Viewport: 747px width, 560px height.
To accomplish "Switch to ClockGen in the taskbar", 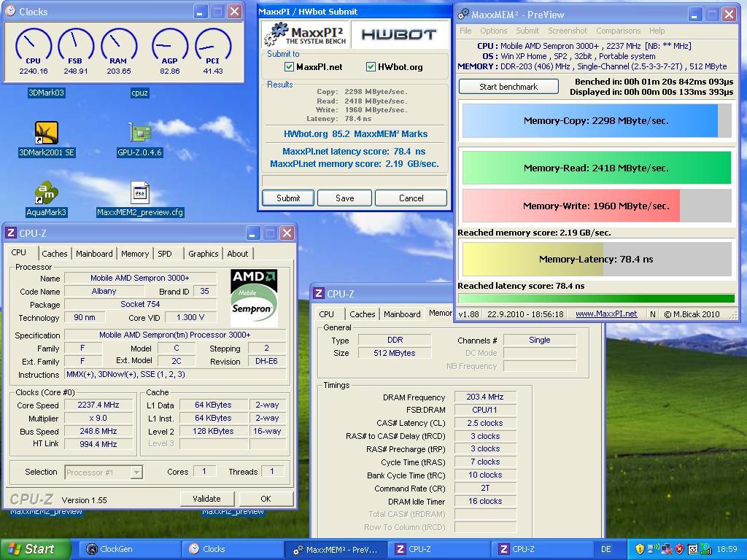I will coord(128,549).
